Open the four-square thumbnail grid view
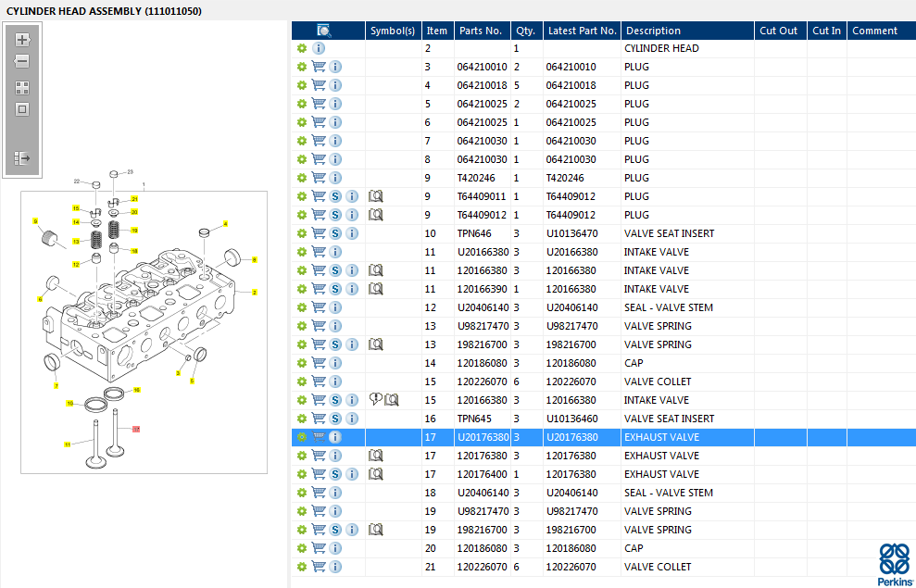The width and height of the screenshot is (916, 588). coord(22,88)
